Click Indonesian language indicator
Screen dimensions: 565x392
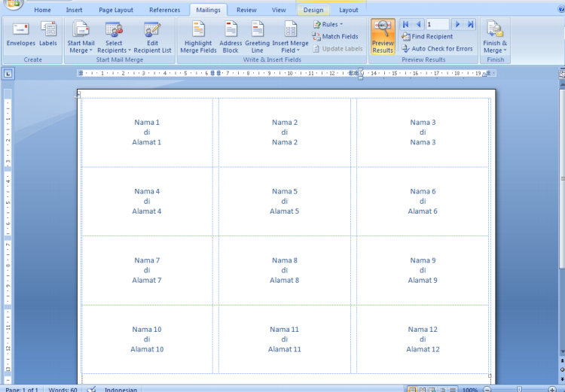(x=121, y=390)
